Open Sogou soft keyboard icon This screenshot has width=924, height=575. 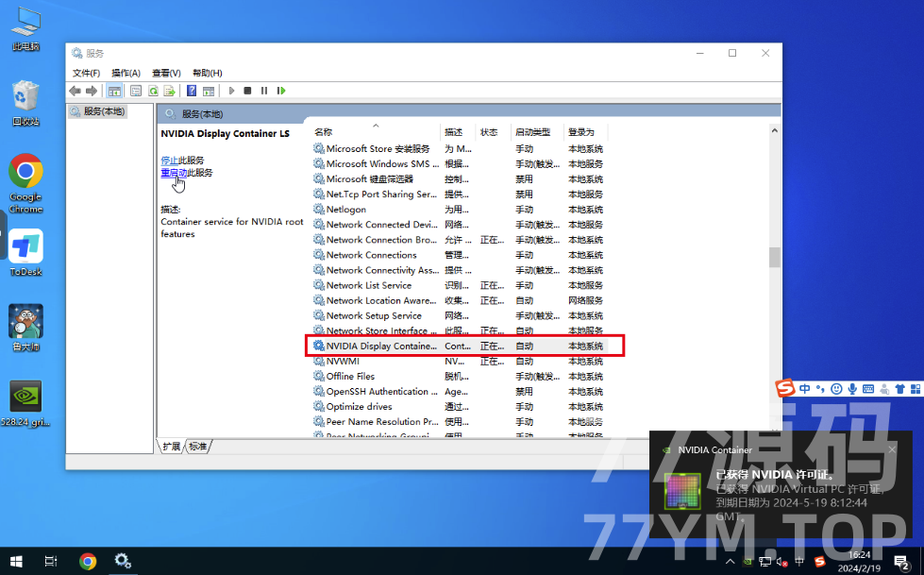(868, 389)
